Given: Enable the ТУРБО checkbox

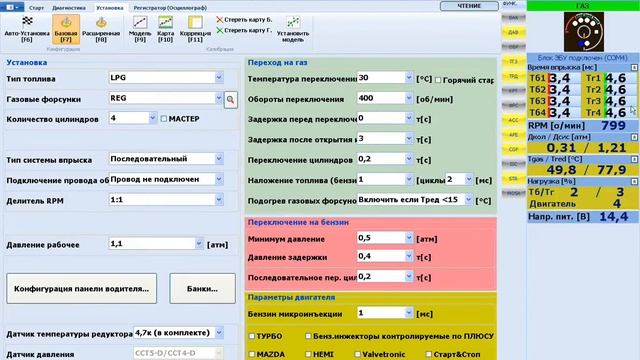Looking at the screenshot, I should pos(252,336).
